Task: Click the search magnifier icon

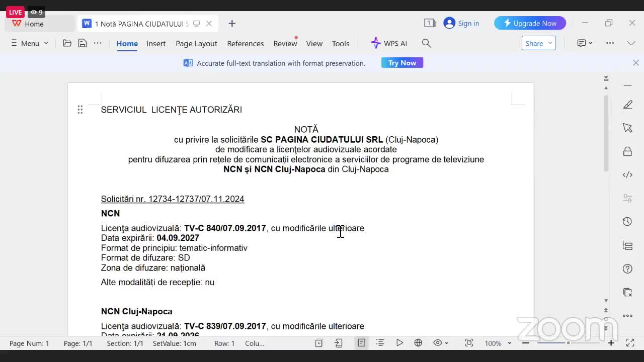Action: coord(426,43)
